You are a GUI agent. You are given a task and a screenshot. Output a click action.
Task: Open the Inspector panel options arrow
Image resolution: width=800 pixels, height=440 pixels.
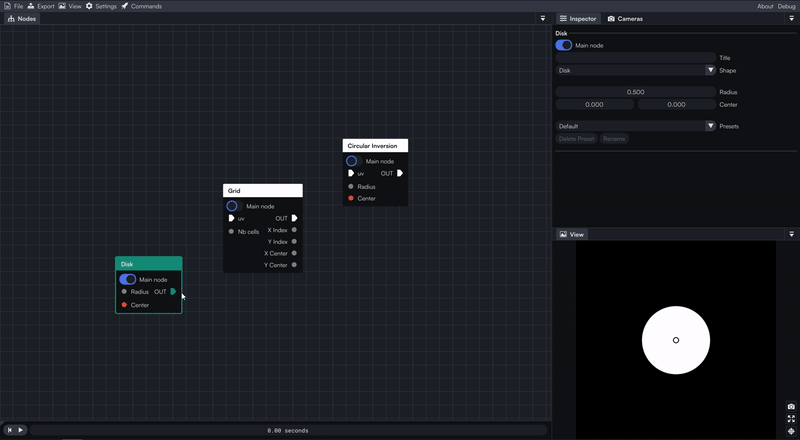click(792, 18)
